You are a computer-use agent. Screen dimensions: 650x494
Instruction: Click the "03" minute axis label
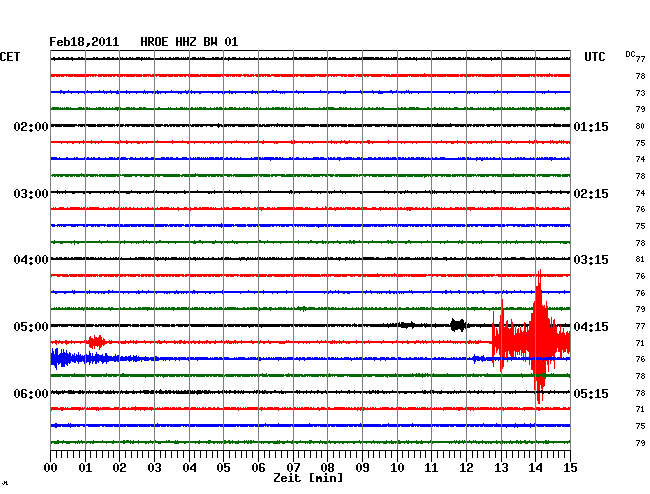point(154,467)
